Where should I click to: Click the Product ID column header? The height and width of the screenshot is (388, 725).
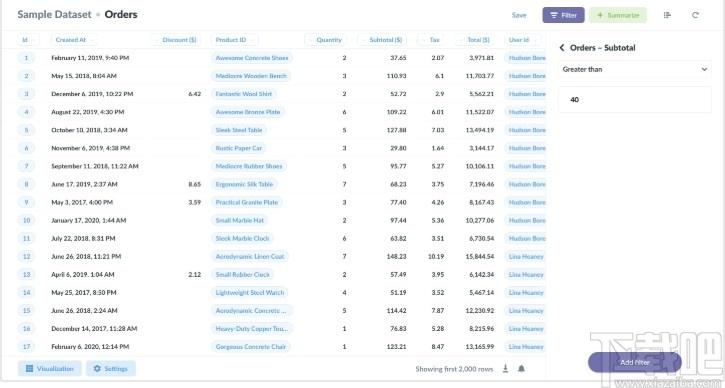click(x=231, y=40)
